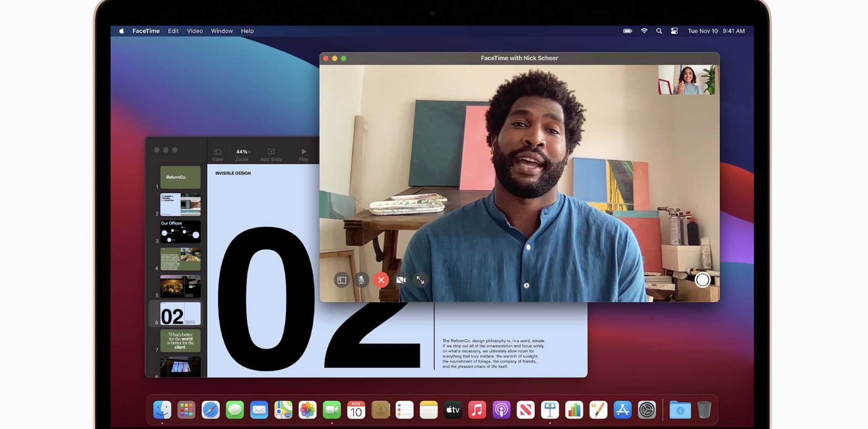Open the Music app from the Dock
Image resolution: width=868 pixels, height=429 pixels.
point(477,409)
